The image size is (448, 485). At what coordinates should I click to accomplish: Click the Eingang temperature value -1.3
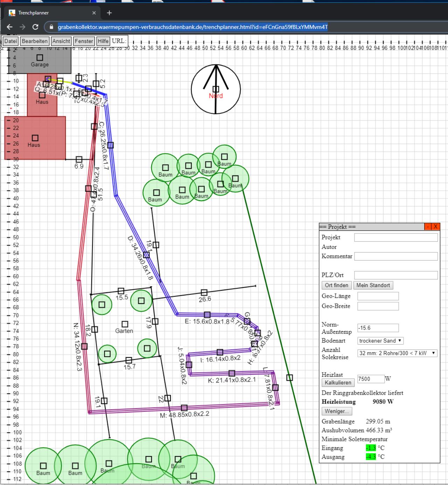click(371, 448)
